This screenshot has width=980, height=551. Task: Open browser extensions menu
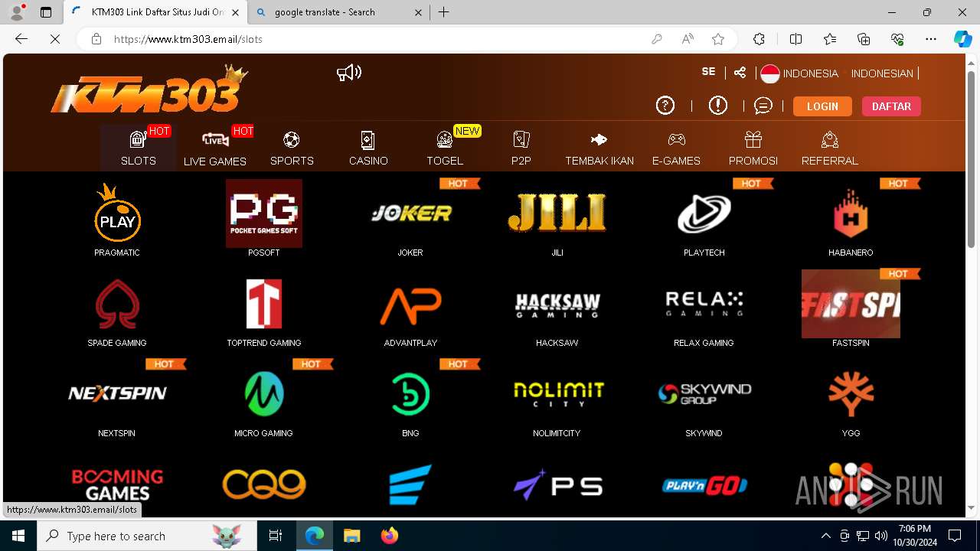[x=759, y=39]
